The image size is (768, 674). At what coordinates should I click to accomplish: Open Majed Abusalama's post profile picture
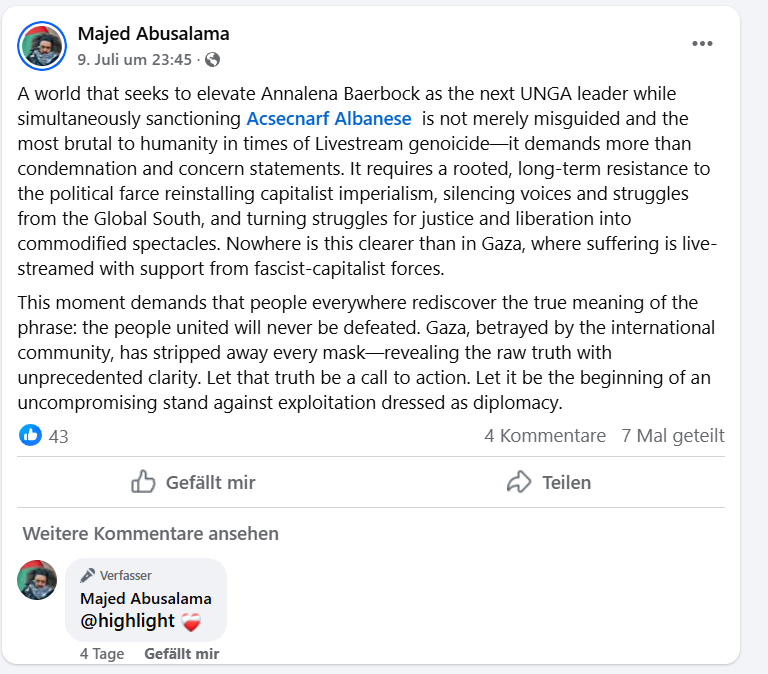pyautogui.click(x=43, y=44)
